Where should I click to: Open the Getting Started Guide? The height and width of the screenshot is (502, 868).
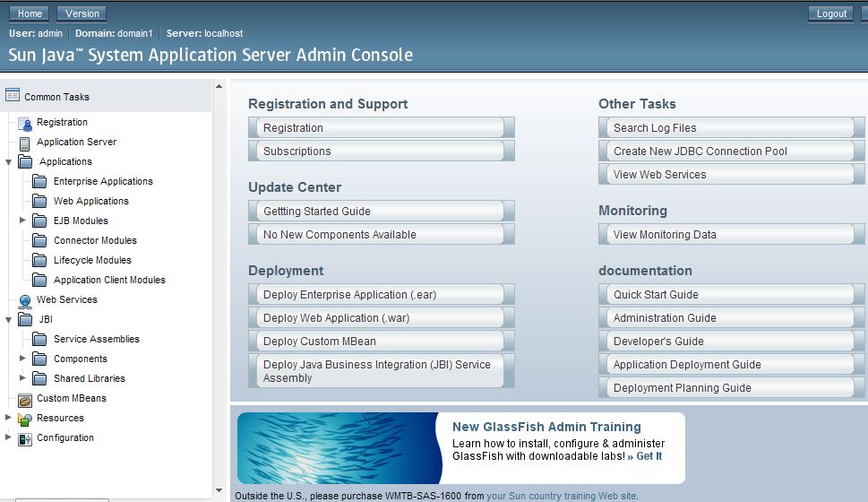[x=382, y=211]
